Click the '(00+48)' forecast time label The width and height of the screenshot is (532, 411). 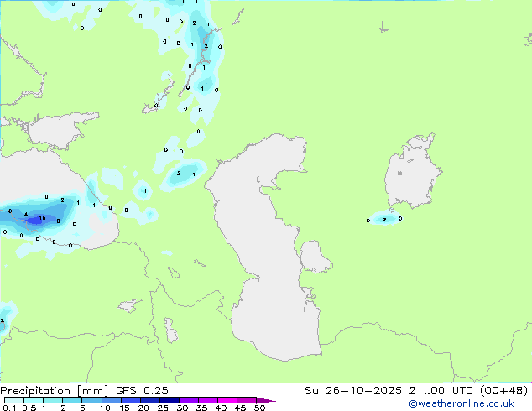click(x=504, y=391)
